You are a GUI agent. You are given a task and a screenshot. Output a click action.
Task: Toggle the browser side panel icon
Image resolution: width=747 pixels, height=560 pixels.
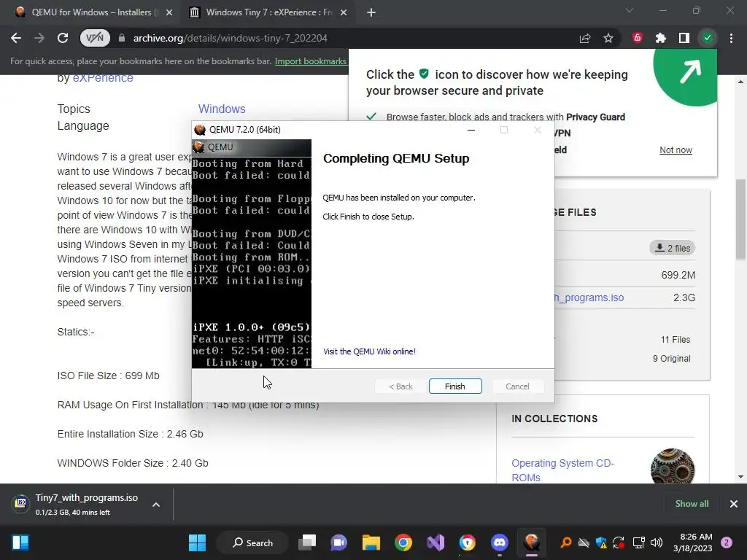[684, 38]
